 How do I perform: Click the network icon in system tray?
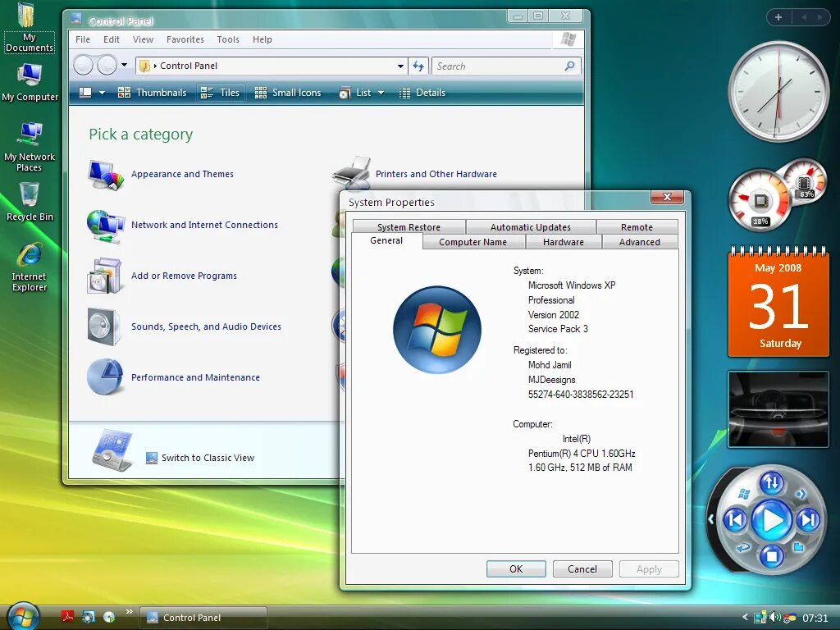coord(760,617)
